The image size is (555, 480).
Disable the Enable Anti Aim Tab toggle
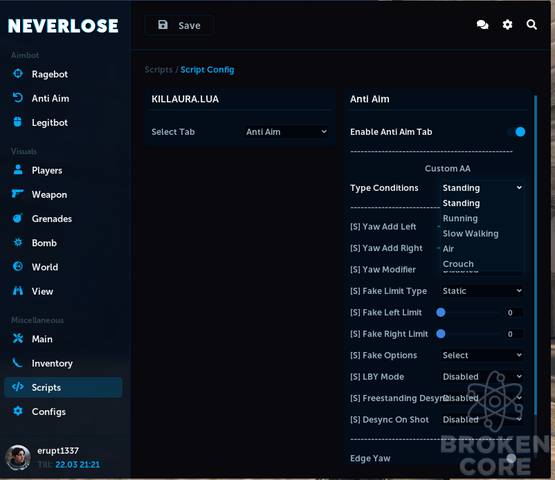pyautogui.click(x=516, y=132)
